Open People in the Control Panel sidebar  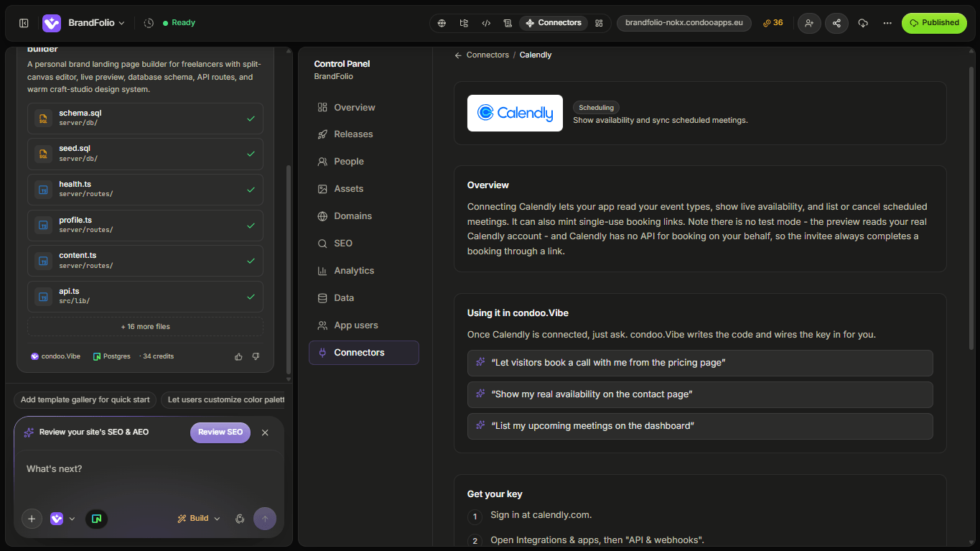(x=364, y=162)
